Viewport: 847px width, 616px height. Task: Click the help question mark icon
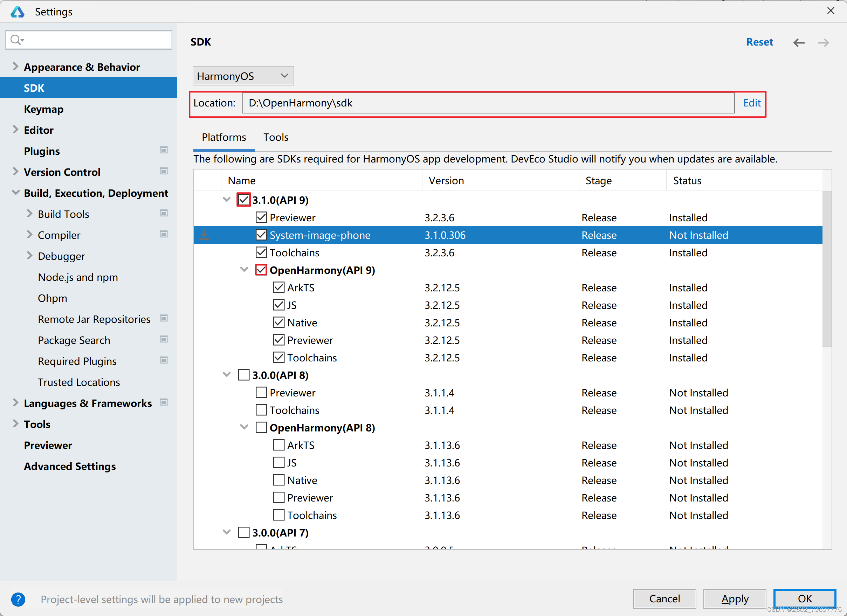coord(18,599)
